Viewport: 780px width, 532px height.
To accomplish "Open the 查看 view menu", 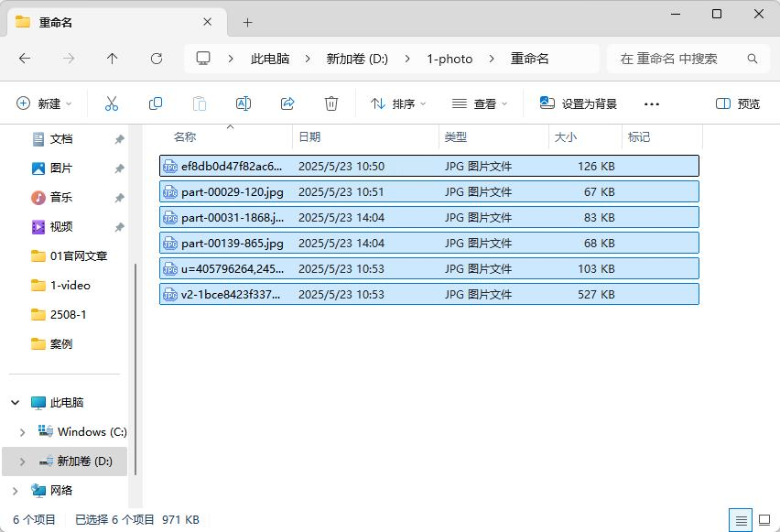I will [x=480, y=103].
